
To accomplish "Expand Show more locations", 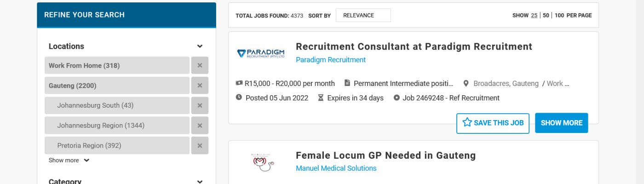I will [x=69, y=161].
